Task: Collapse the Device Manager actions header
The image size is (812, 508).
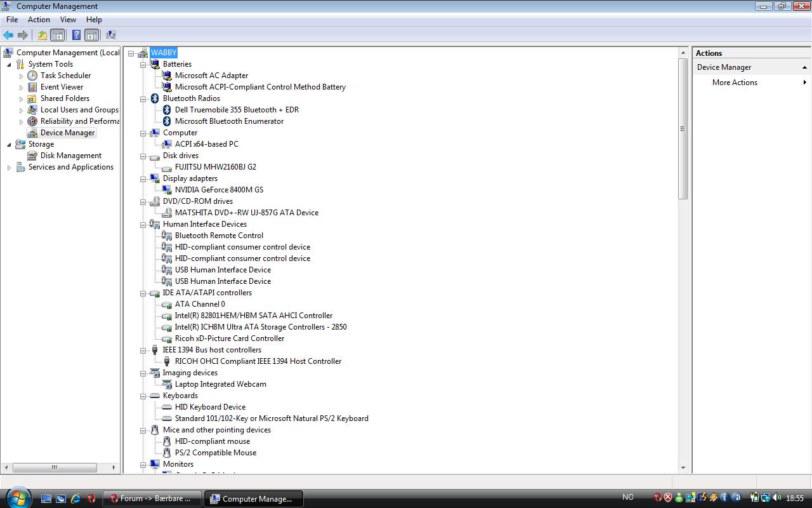Action: (804, 67)
